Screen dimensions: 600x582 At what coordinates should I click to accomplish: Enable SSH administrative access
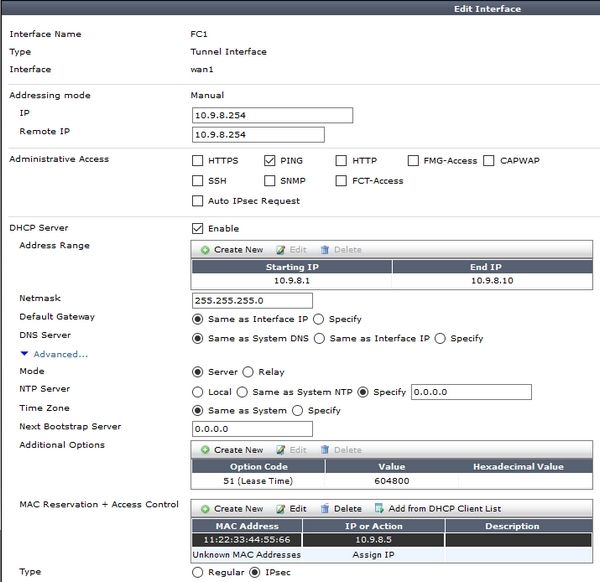click(x=197, y=181)
